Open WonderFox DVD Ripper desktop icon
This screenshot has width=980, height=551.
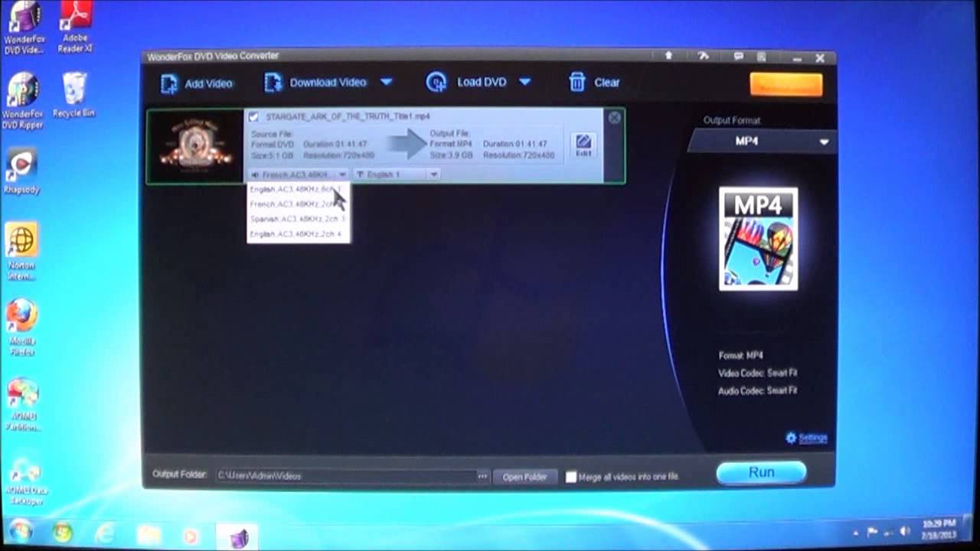(x=23, y=101)
